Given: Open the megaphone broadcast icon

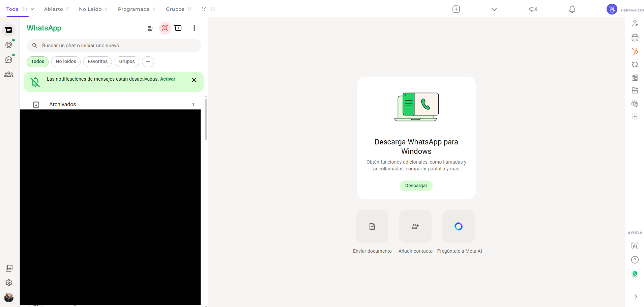Looking at the screenshot, I should [533, 9].
